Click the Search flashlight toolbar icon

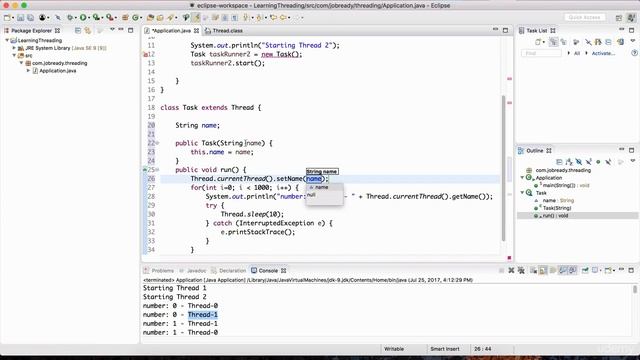click(171, 18)
